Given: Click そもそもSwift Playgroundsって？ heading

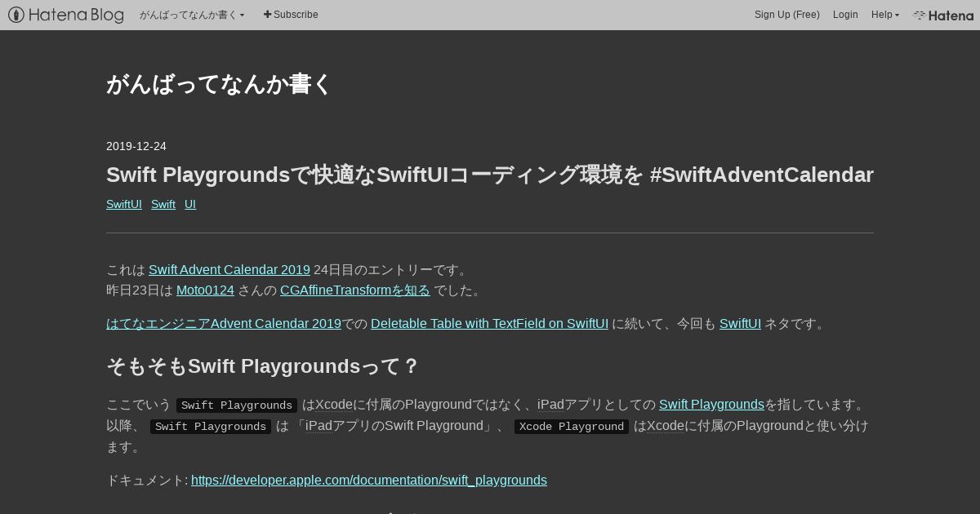Looking at the screenshot, I should 262,366.
